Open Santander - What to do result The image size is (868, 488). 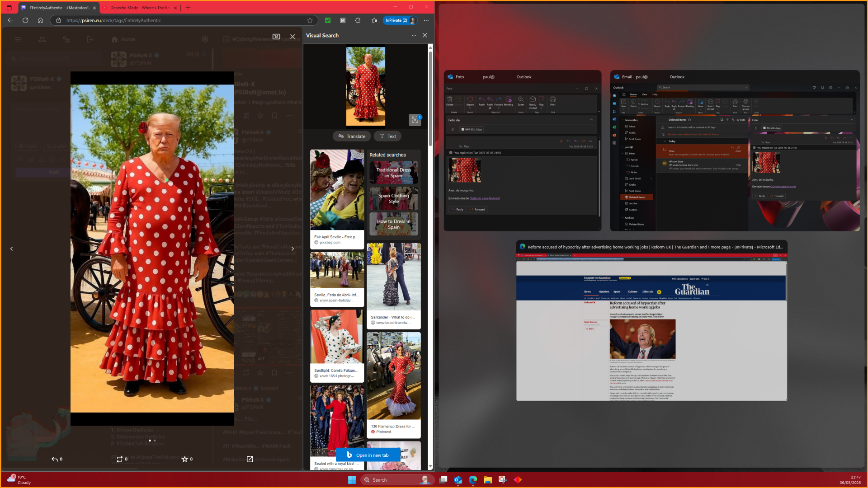(394, 286)
